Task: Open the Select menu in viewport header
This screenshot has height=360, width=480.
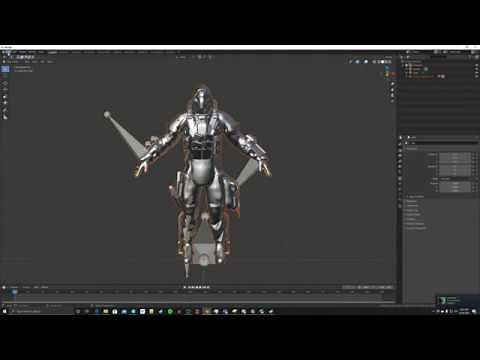Action: [x=34, y=62]
